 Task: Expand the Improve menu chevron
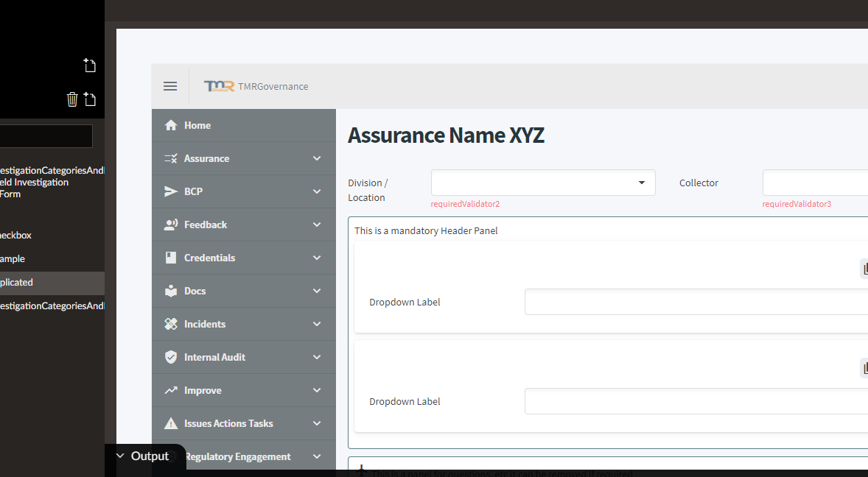click(x=317, y=391)
